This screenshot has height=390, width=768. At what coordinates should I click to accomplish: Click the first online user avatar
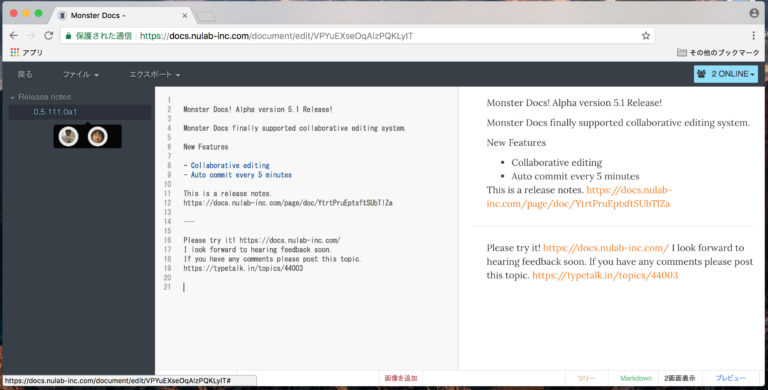tap(68, 136)
